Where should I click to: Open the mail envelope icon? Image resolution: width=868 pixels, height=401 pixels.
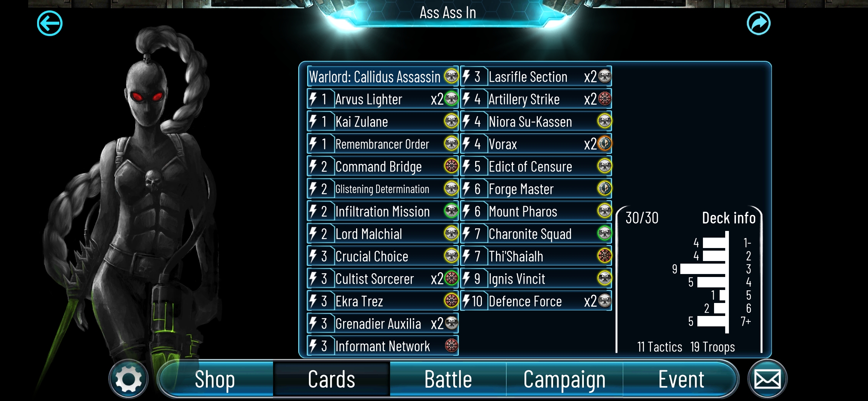coord(767,379)
